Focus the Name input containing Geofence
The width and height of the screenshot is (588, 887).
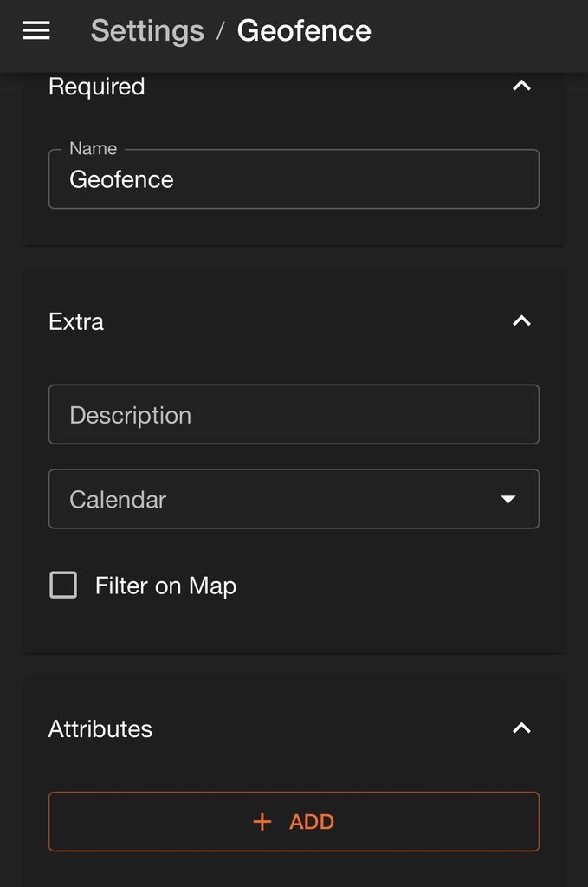click(294, 179)
